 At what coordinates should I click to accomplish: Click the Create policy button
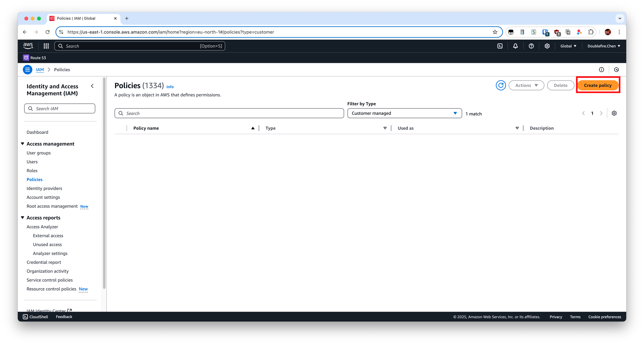click(598, 85)
